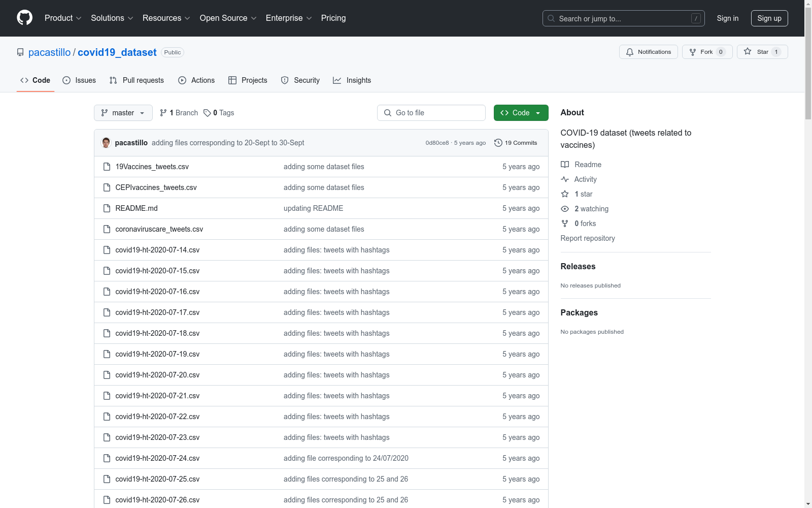This screenshot has width=812, height=508.
Task: Expand the Resources menu
Action: click(x=166, y=18)
